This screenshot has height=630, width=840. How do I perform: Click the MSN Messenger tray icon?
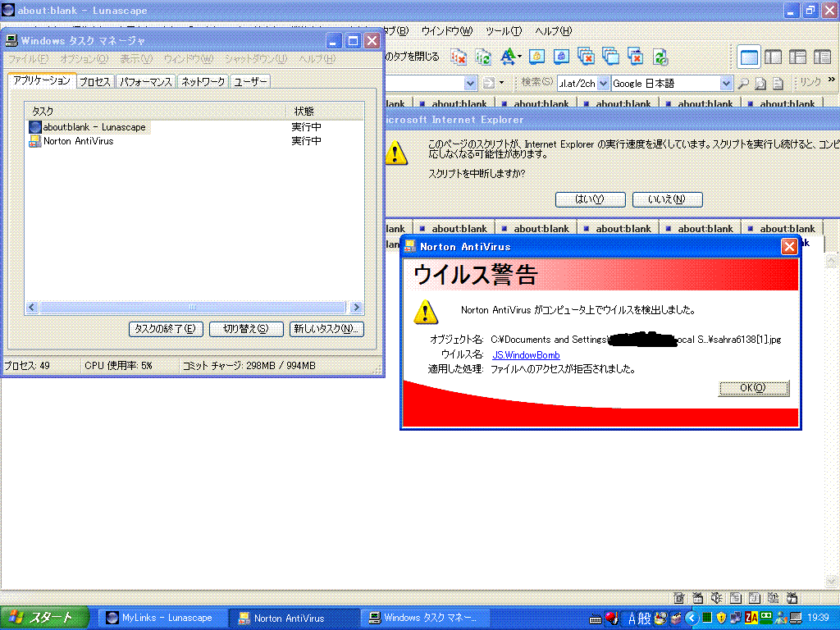pyautogui.click(x=781, y=619)
